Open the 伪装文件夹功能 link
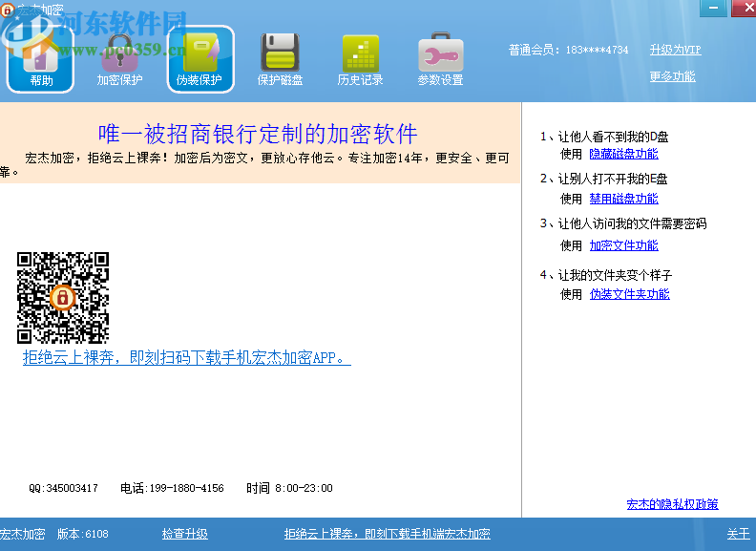This screenshot has width=756, height=551. [x=629, y=294]
